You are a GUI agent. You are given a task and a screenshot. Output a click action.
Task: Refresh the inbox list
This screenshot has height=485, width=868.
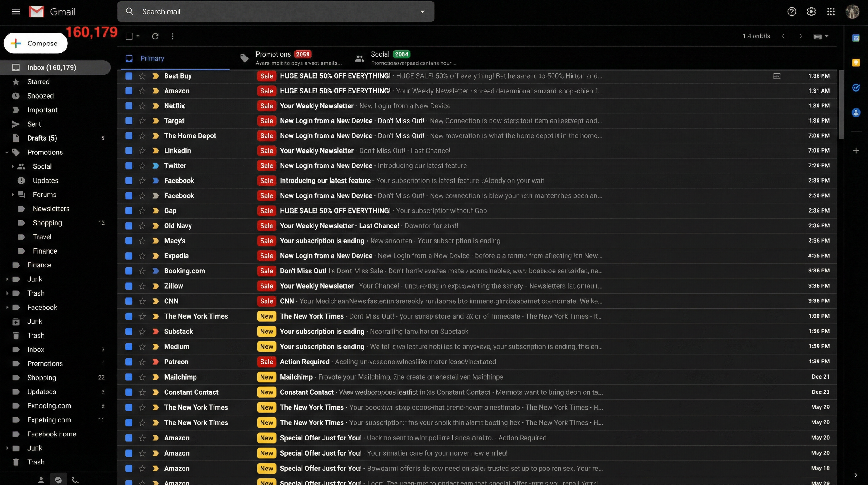pos(155,36)
